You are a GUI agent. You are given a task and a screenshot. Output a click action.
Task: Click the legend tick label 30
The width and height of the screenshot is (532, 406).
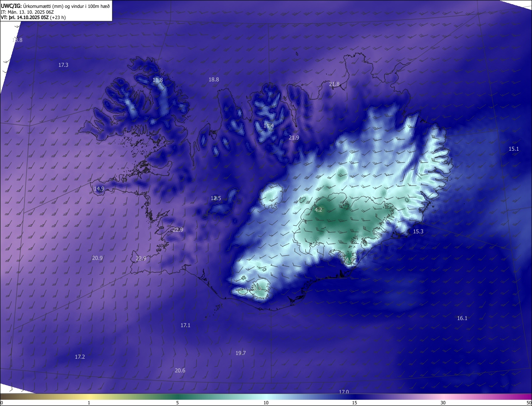[x=443, y=403]
